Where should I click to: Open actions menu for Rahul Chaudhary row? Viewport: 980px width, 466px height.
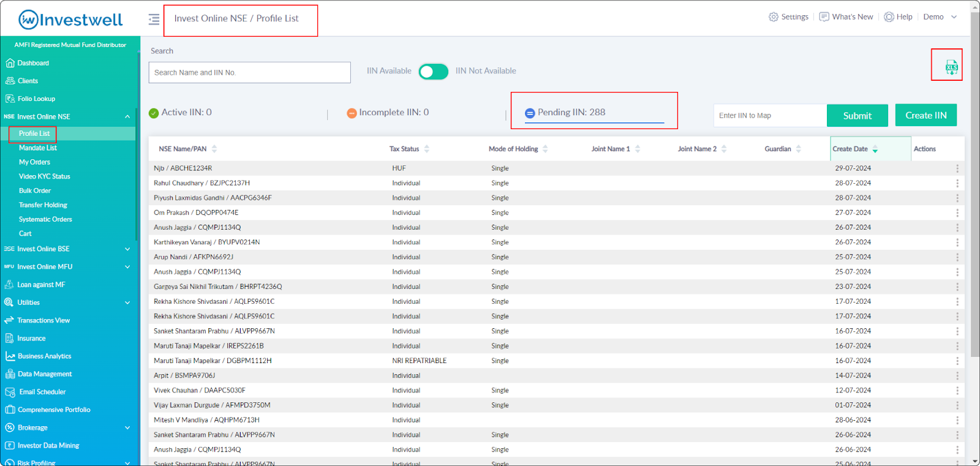click(957, 183)
